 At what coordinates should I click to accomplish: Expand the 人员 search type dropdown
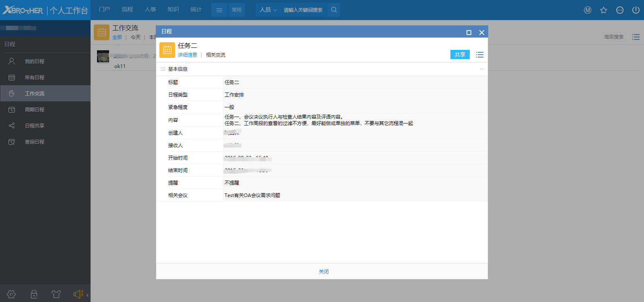pos(268,10)
